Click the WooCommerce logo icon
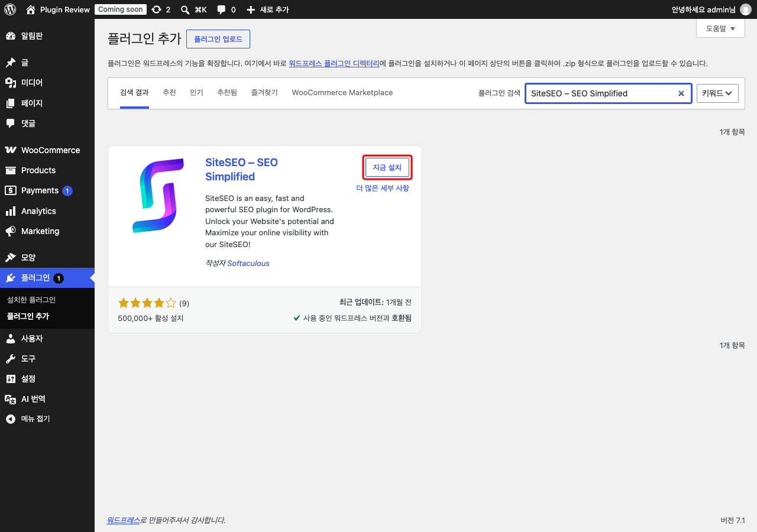The image size is (757, 532). tap(11, 150)
